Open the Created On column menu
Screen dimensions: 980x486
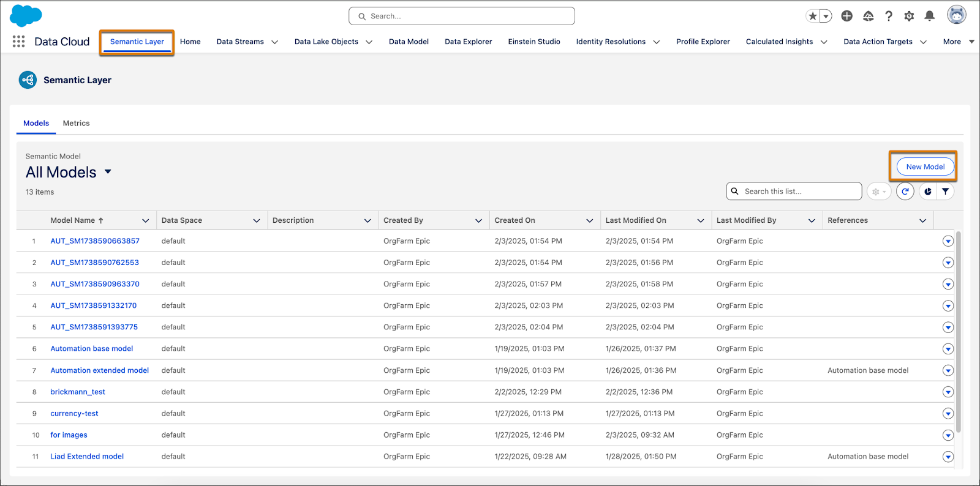coord(590,221)
